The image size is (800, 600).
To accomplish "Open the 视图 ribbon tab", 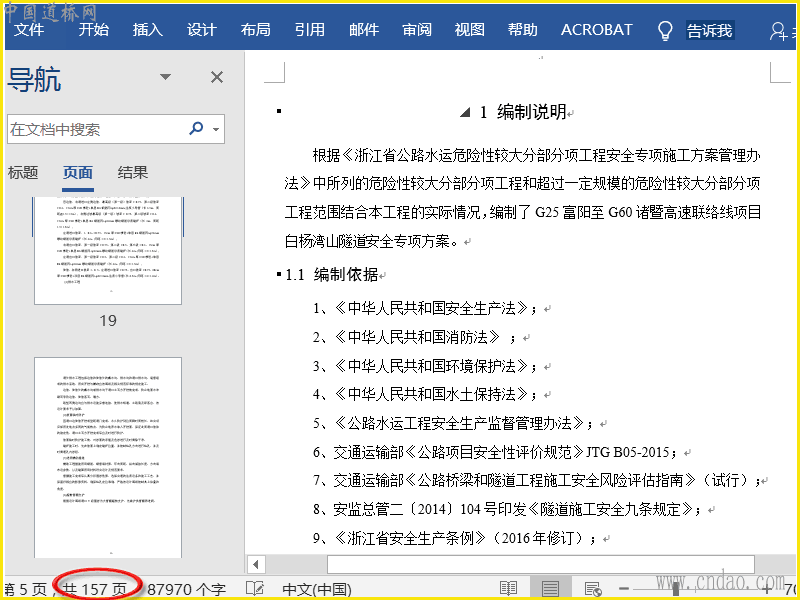I will (469, 30).
